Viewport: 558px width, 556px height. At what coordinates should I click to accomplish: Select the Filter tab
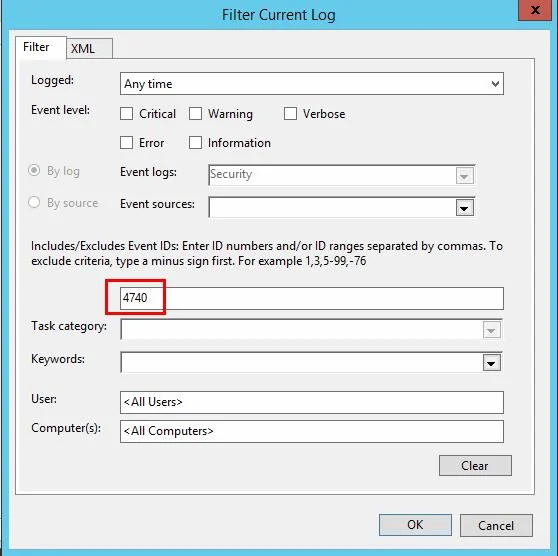(41, 47)
